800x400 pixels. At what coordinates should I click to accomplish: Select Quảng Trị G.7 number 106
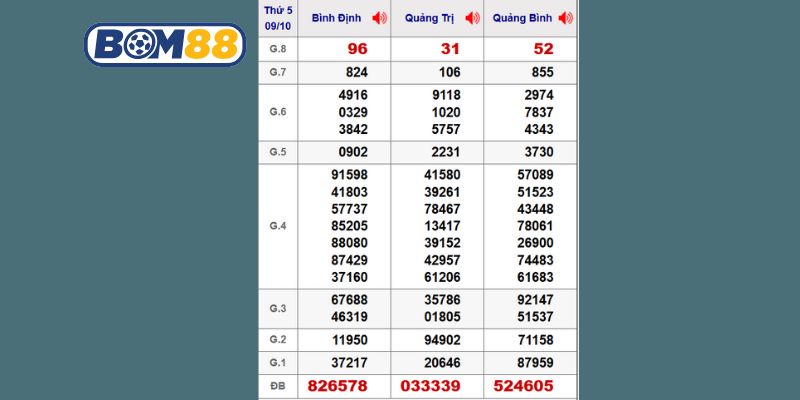[449, 72]
